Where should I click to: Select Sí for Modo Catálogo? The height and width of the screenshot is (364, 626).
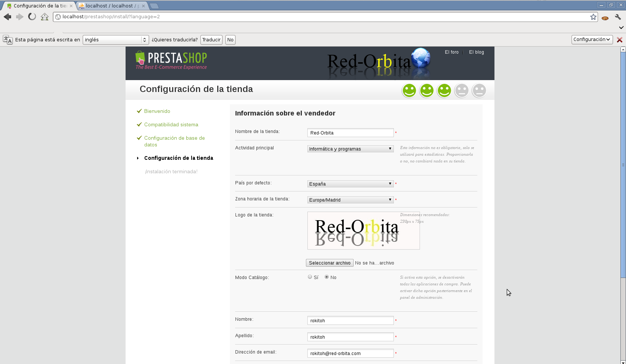click(310, 277)
